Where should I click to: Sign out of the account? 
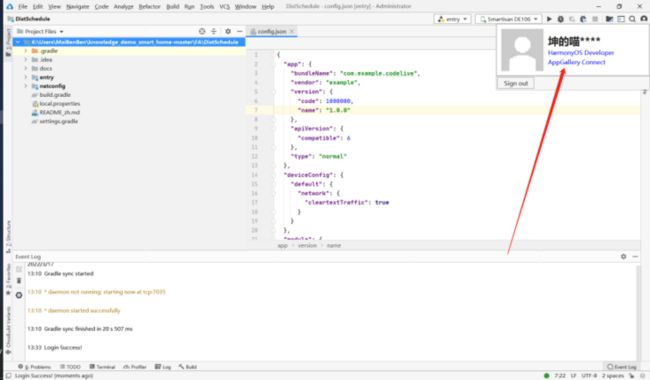click(x=516, y=83)
